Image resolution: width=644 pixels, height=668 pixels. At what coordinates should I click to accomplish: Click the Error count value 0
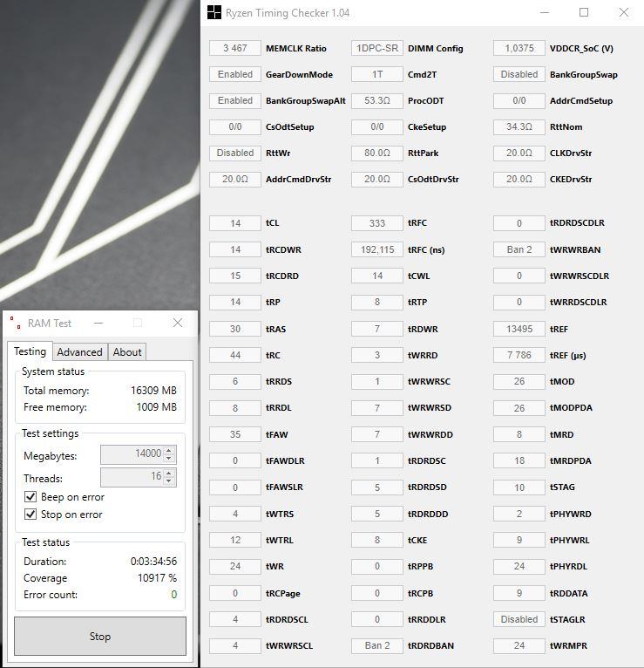coord(173,594)
